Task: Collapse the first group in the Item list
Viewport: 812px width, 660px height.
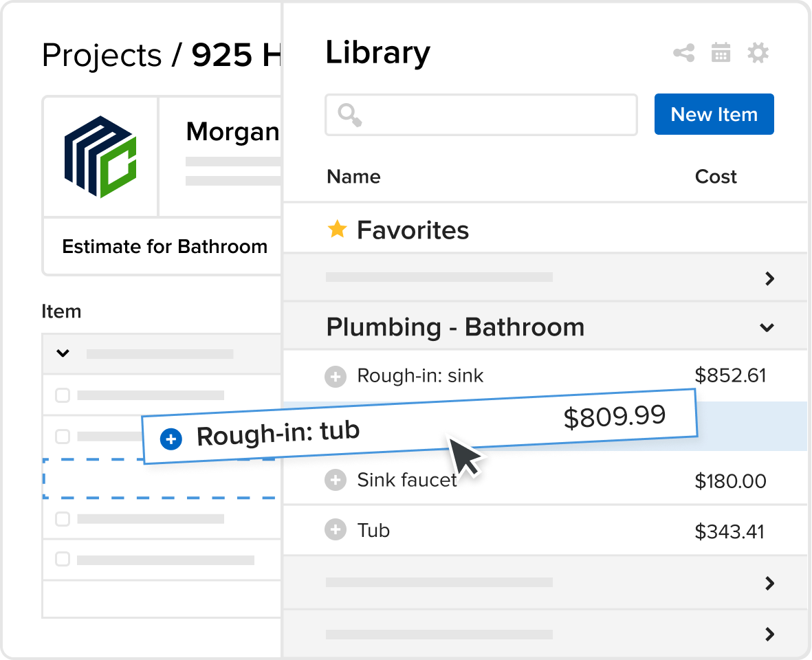Action: (63, 353)
